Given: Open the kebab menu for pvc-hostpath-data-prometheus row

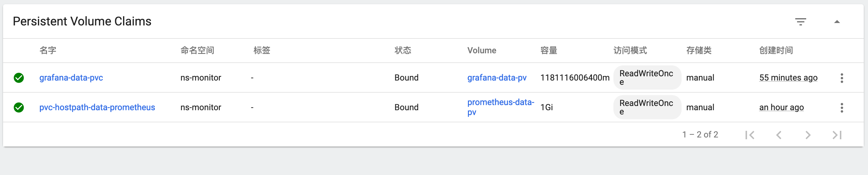Looking at the screenshot, I should click(x=842, y=107).
